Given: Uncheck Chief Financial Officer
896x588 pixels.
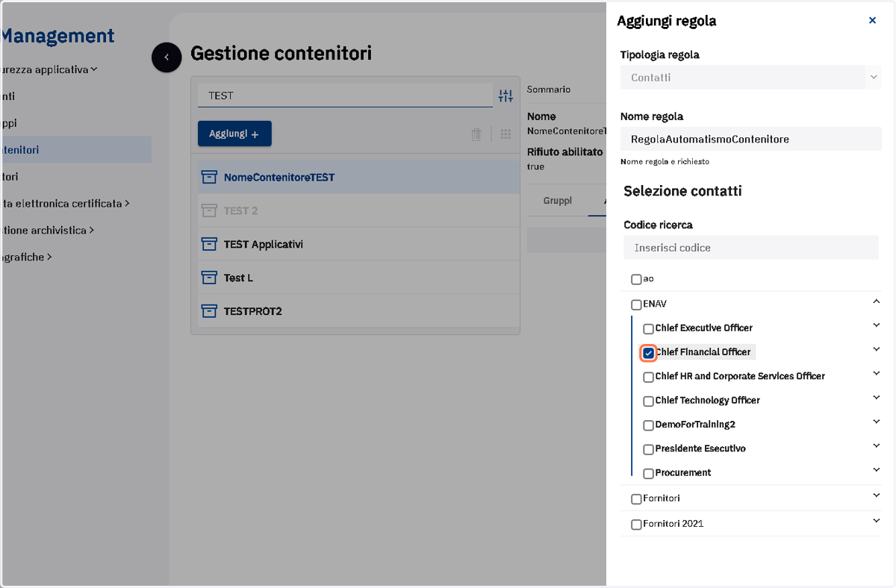Looking at the screenshot, I should pos(649,353).
